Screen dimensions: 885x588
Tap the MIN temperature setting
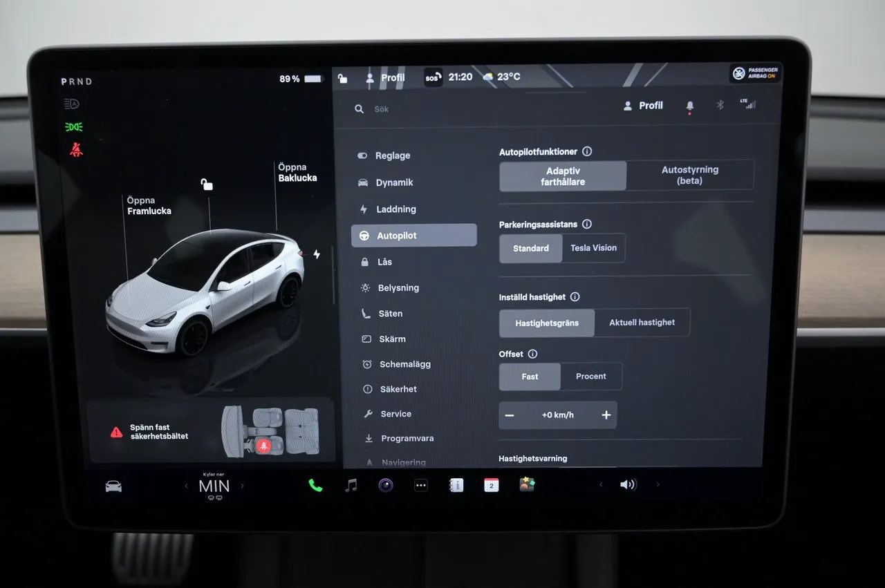tap(214, 486)
